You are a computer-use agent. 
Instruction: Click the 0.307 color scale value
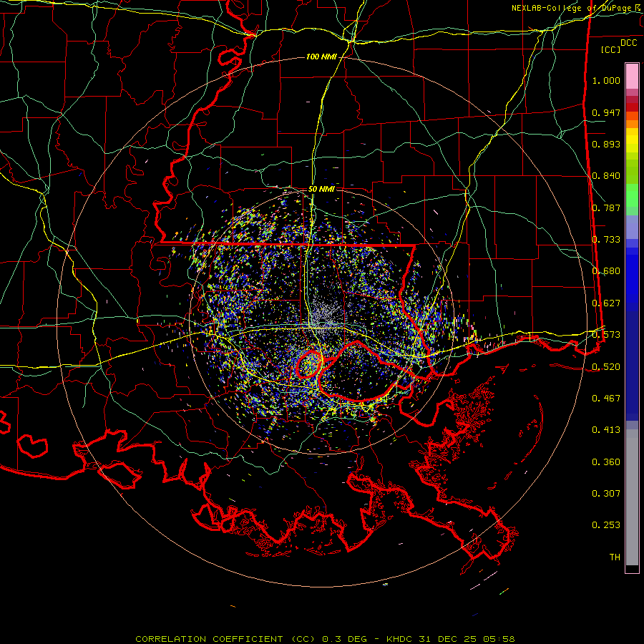(606, 494)
